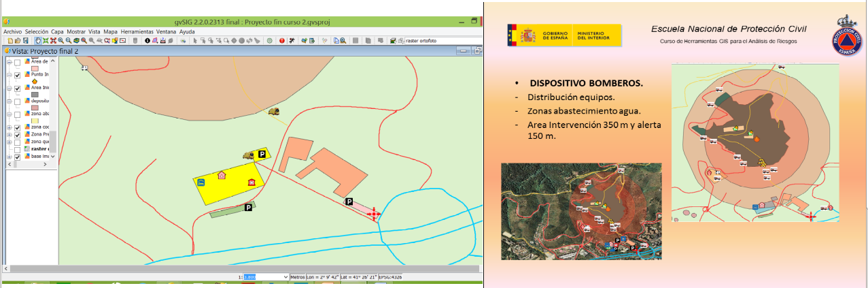Open the Mapa menu
868x288 pixels.
(111, 31)
